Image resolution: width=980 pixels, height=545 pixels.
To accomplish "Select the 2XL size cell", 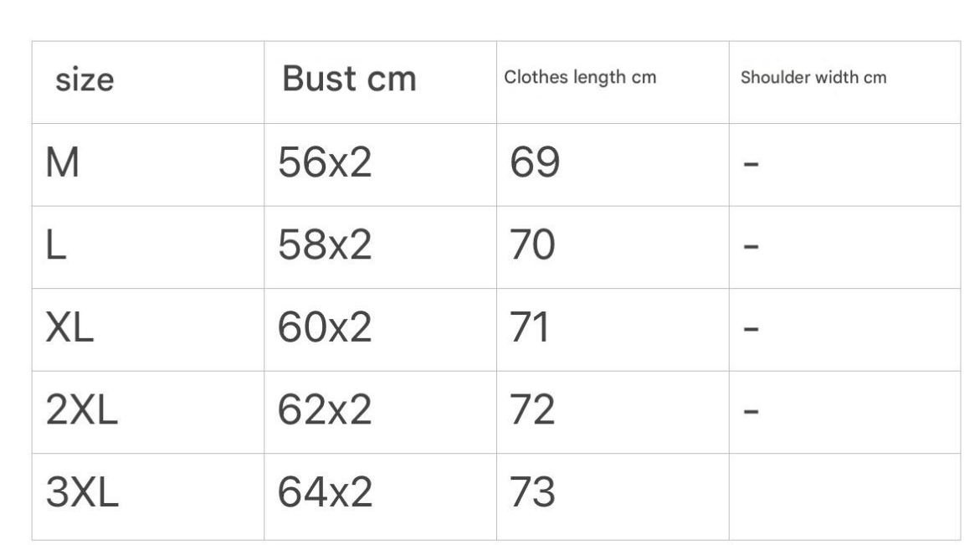I will click(80, 412).
